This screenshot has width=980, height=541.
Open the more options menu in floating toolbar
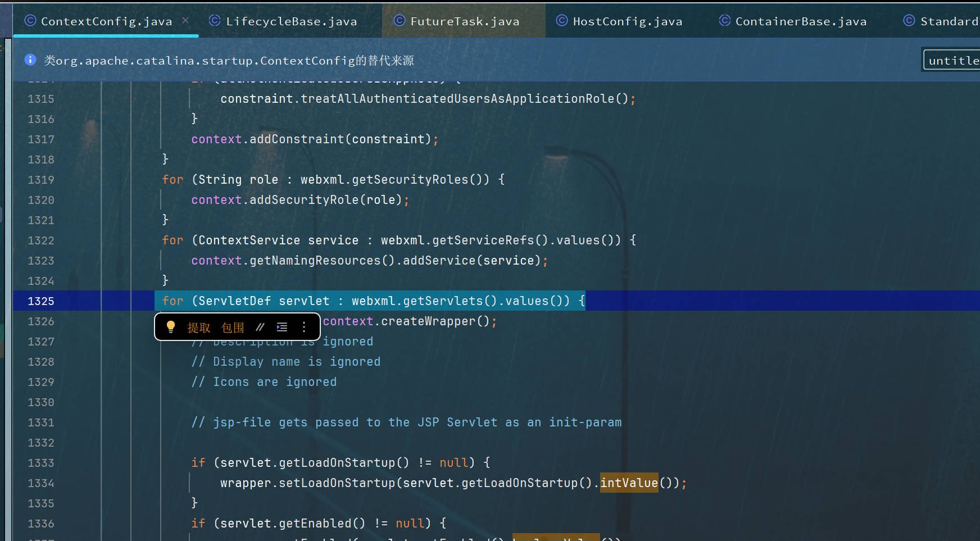(x=304, y=327)
